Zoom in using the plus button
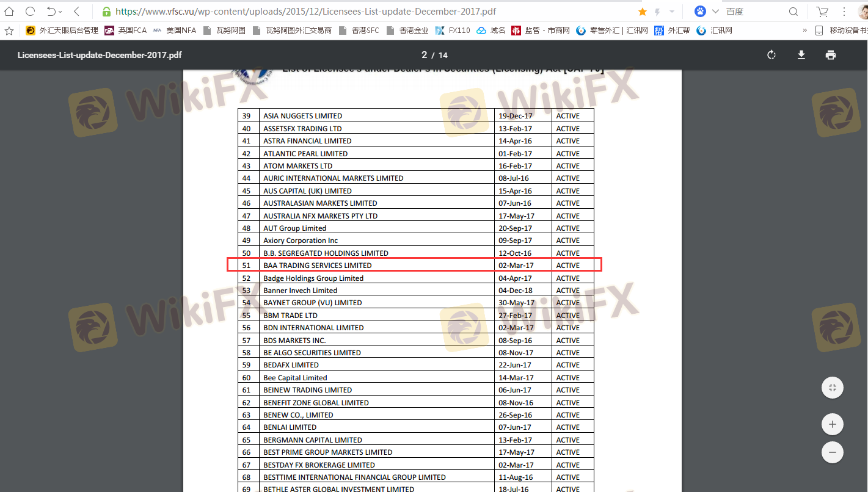 click(x=832, y=424)
